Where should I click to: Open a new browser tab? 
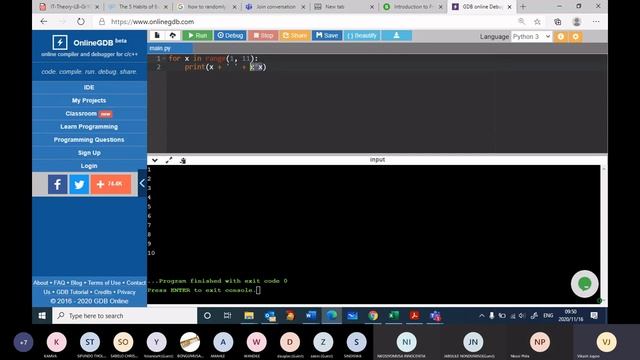point(523,7)
